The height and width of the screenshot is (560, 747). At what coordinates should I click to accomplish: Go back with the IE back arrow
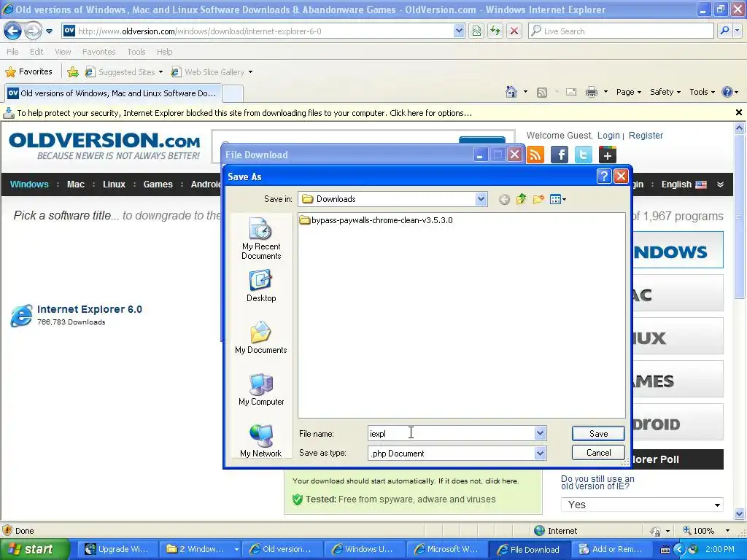pos(12,31)
